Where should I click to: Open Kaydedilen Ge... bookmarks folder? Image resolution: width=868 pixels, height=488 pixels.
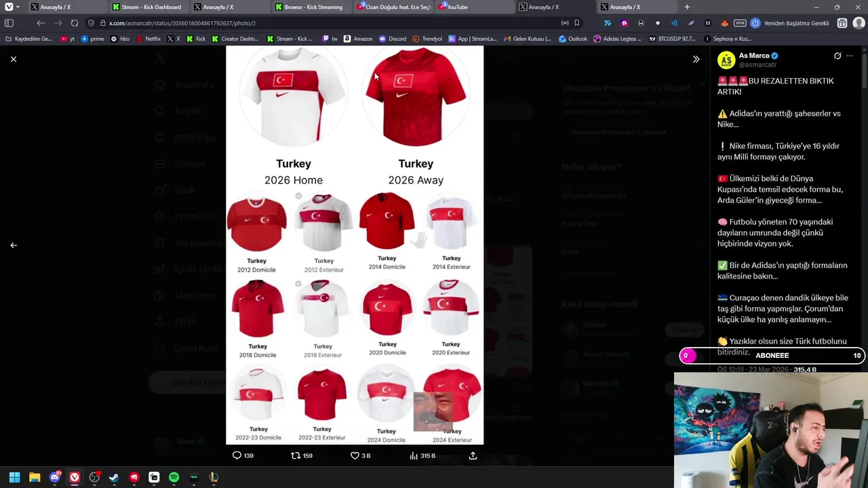(28, 39)
